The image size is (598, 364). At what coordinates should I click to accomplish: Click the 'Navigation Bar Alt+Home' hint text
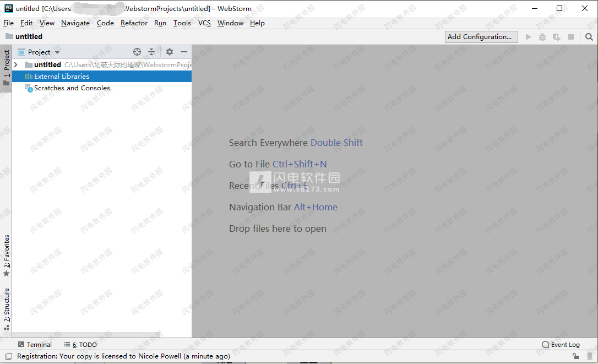click(283, 207)
